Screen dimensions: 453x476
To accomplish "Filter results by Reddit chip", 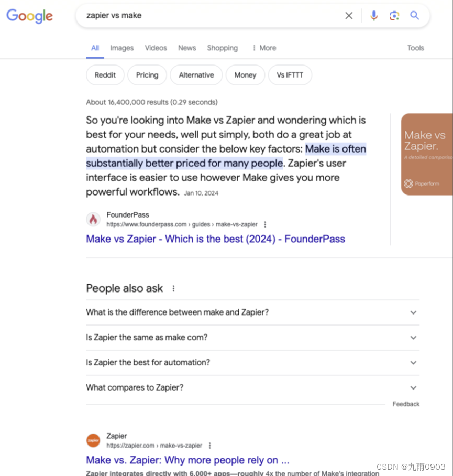I will [105, 75].
